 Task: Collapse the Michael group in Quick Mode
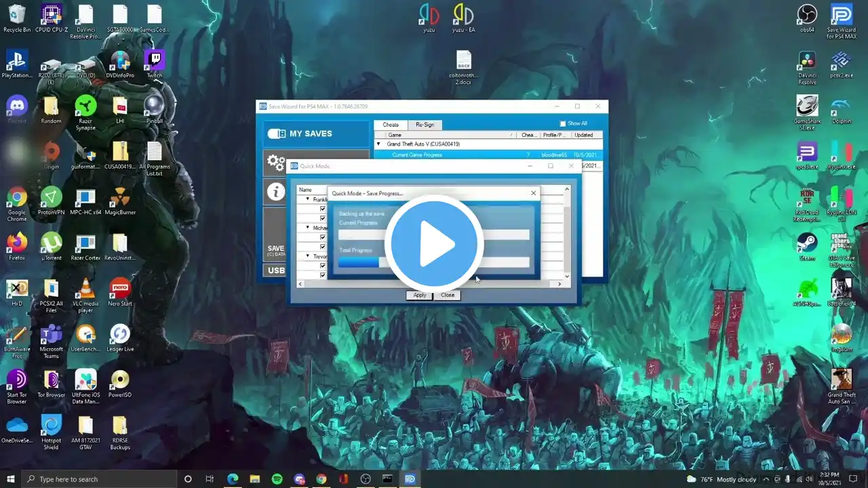click(x=308, y=228)
